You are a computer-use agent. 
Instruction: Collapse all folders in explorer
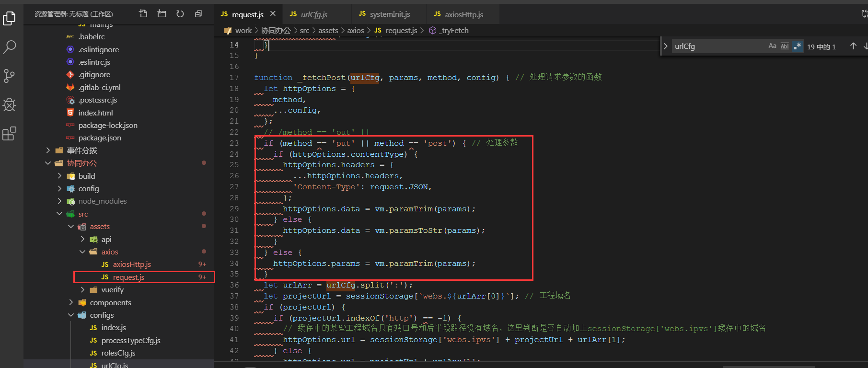pos(198,14)
